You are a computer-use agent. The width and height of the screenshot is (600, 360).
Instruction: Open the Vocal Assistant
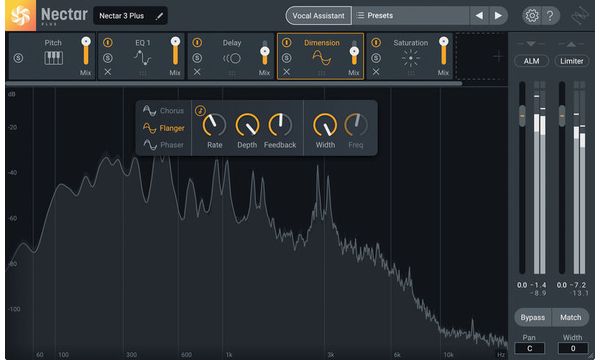318,16
